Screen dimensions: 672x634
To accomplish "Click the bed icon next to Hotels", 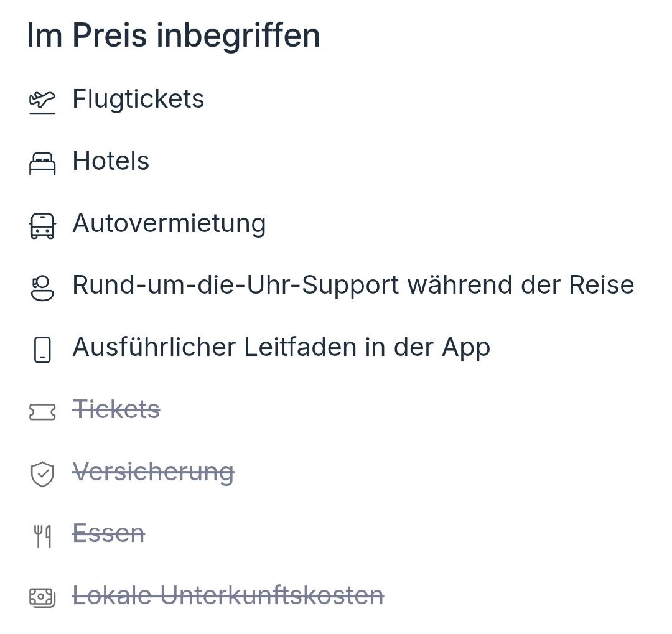I will 42,164.
